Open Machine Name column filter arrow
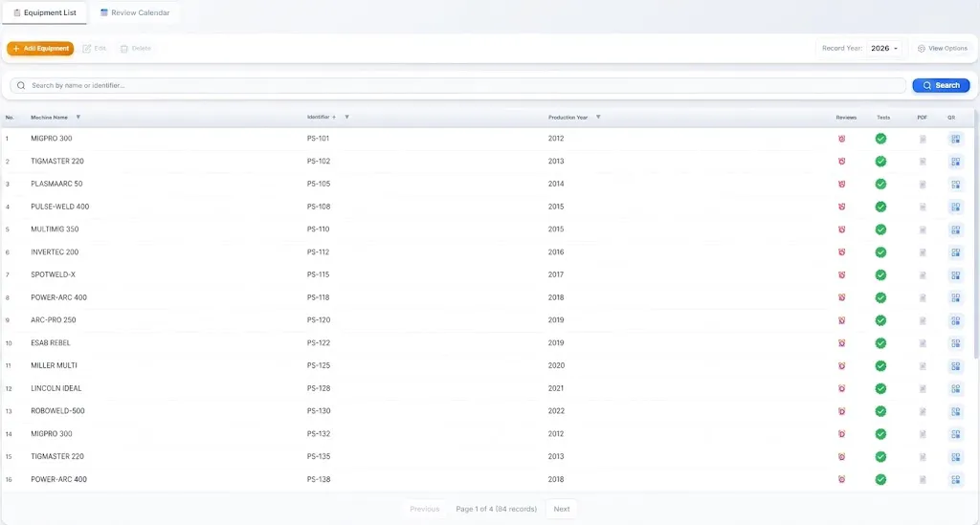Screen dimensions: 980x525 coord(78,117)
